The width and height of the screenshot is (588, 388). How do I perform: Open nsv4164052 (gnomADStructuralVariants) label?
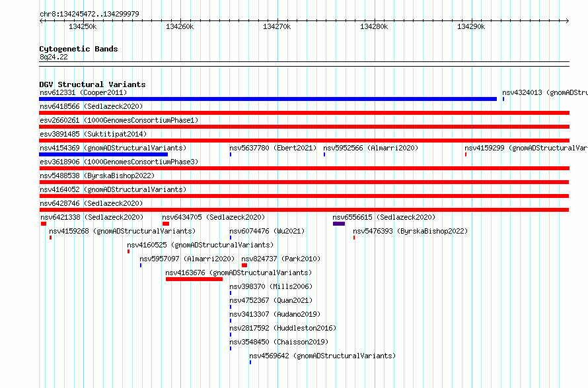pos(113,189)
